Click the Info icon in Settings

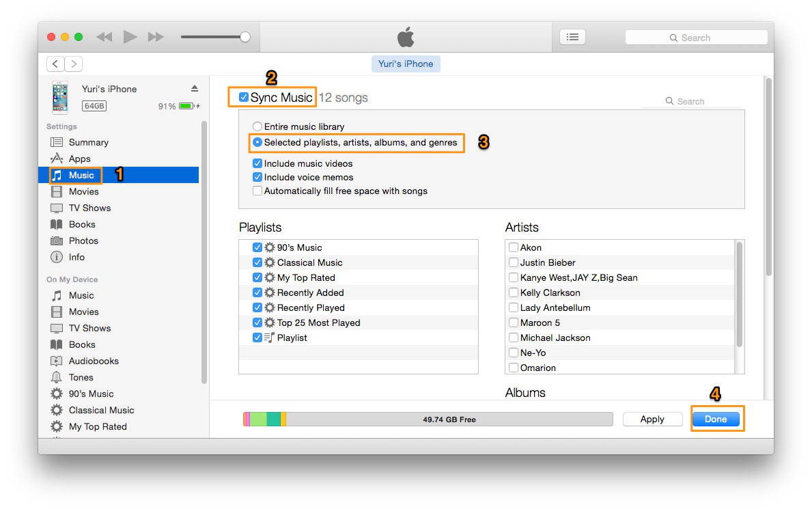point(57,257)
